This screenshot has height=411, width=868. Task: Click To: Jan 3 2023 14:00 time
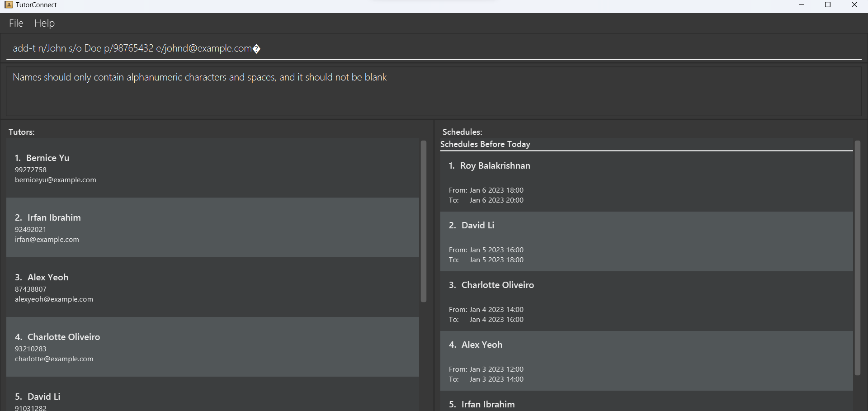(486, 379)
